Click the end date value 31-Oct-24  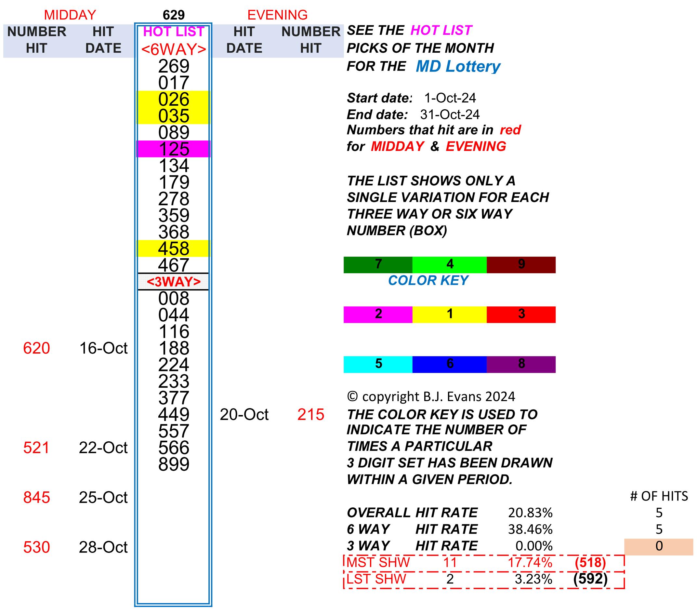pos(450,114)
